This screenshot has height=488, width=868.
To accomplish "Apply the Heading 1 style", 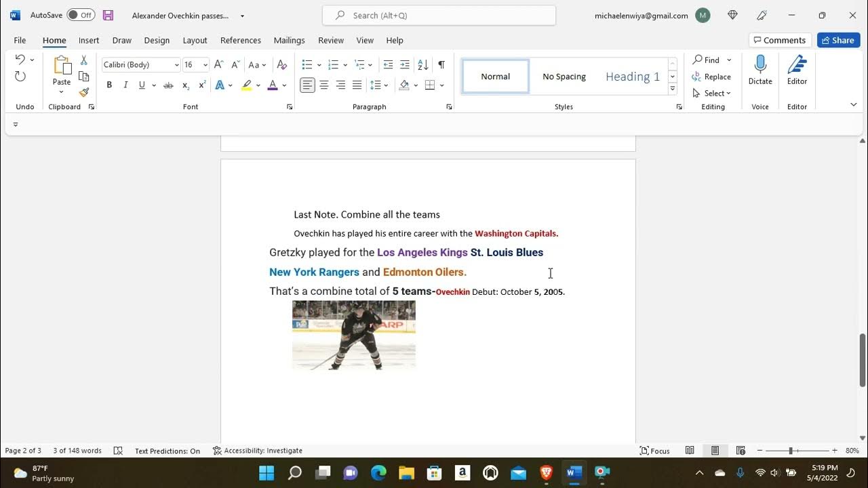I will coord(632,77).
